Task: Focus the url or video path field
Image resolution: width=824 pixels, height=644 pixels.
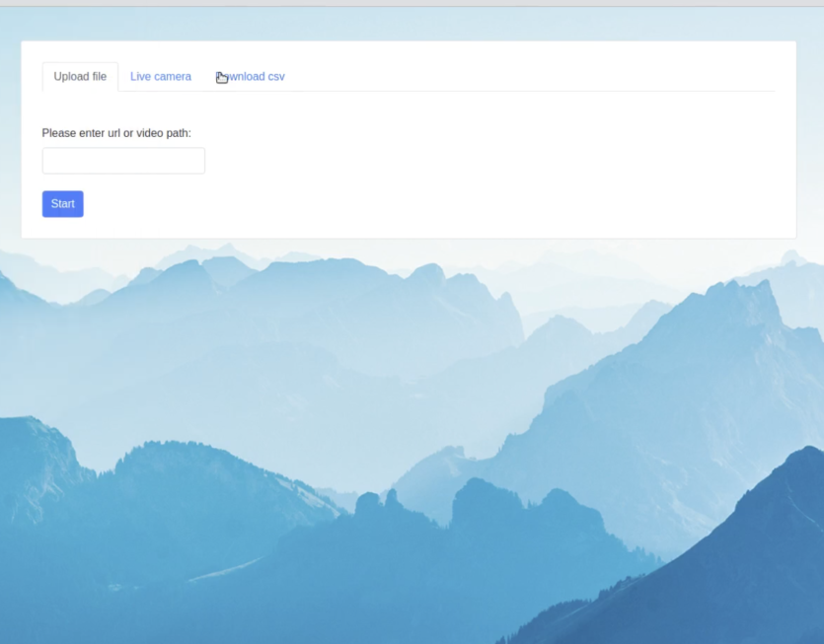Action: coord(123,161)
